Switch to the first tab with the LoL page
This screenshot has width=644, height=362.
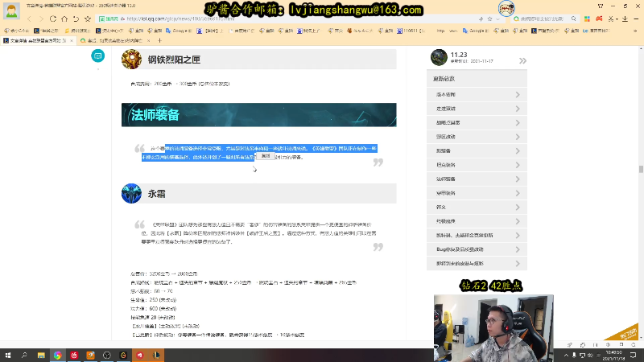pyautogui.click(x=38, y=41)
